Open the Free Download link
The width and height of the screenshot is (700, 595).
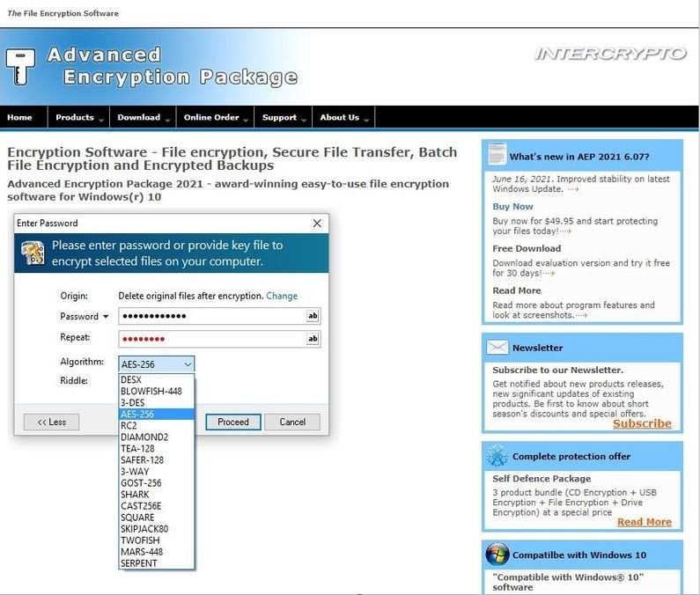pyautogui.click(x=527, y=248)
